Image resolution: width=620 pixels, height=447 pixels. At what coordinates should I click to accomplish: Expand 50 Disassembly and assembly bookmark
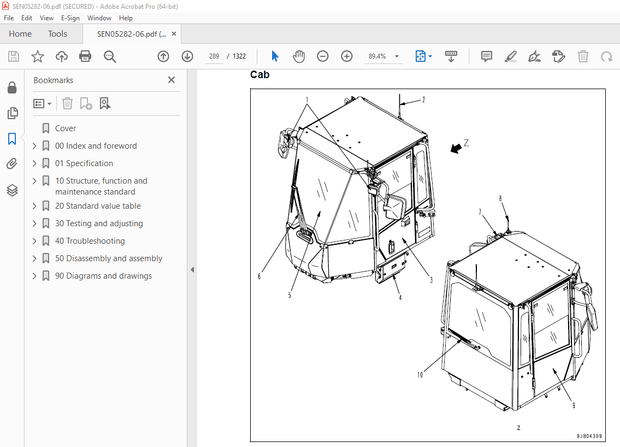(35, 258)
